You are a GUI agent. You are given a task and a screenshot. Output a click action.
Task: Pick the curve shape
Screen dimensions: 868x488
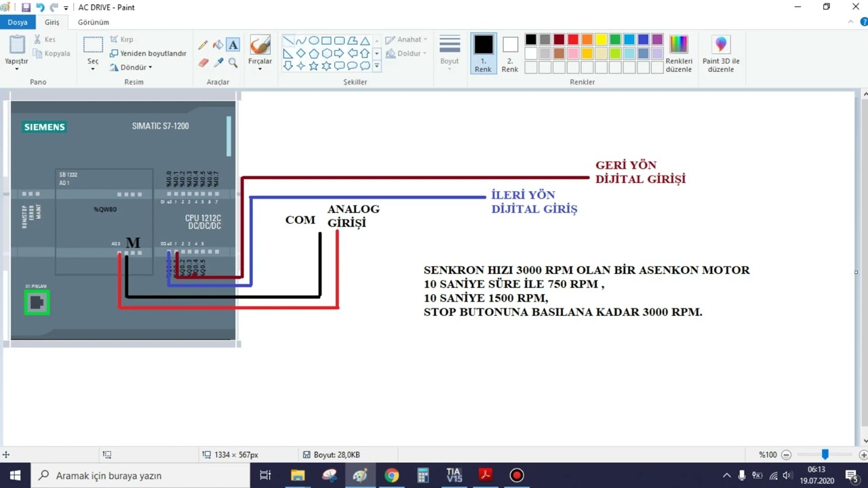(301, 41)
